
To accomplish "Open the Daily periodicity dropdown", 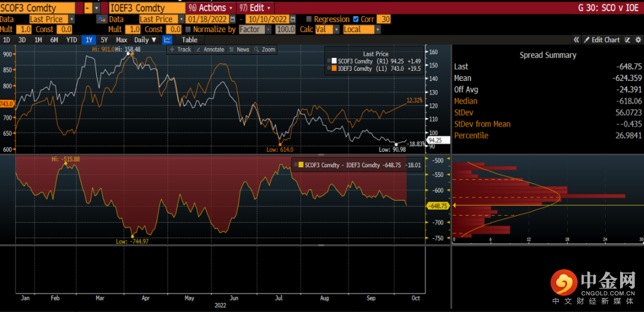I will click(x=145, y=40).
